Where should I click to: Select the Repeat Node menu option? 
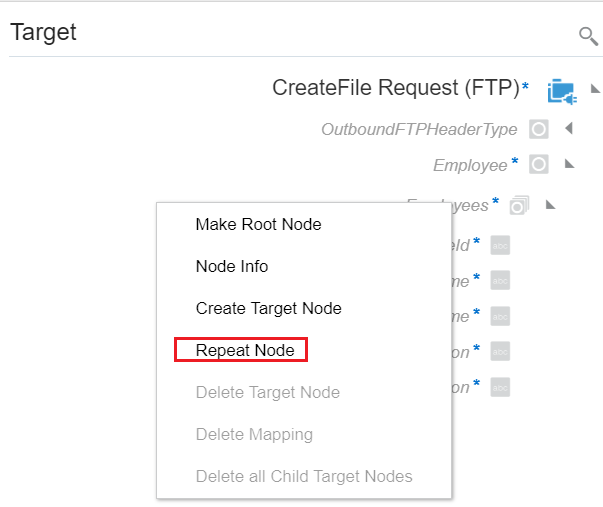(245, 350)
